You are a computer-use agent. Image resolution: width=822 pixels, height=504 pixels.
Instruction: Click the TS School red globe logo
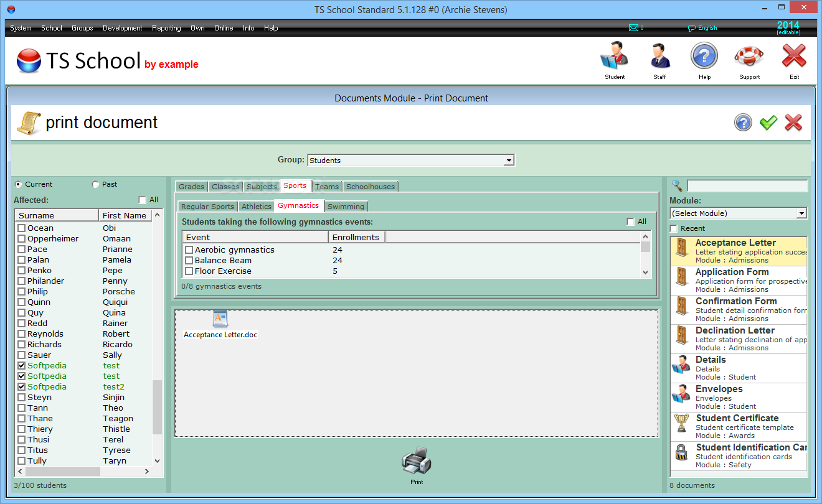[x=29, y=60]
